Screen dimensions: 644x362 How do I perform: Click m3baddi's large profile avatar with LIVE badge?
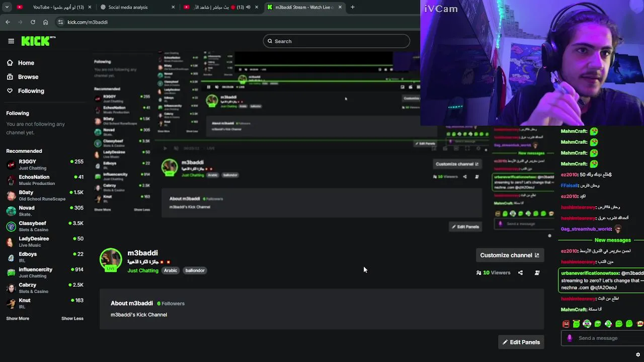[111, 260]
